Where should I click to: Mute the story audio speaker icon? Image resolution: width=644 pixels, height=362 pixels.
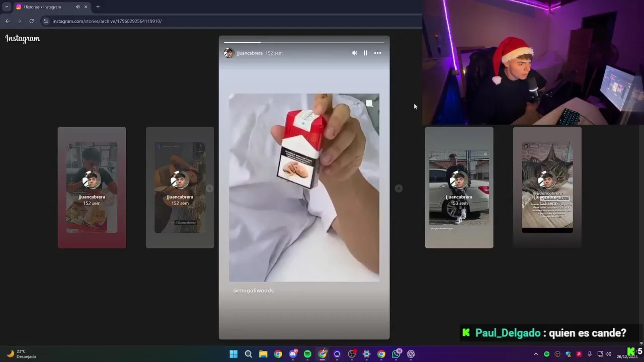coord(355,53)
